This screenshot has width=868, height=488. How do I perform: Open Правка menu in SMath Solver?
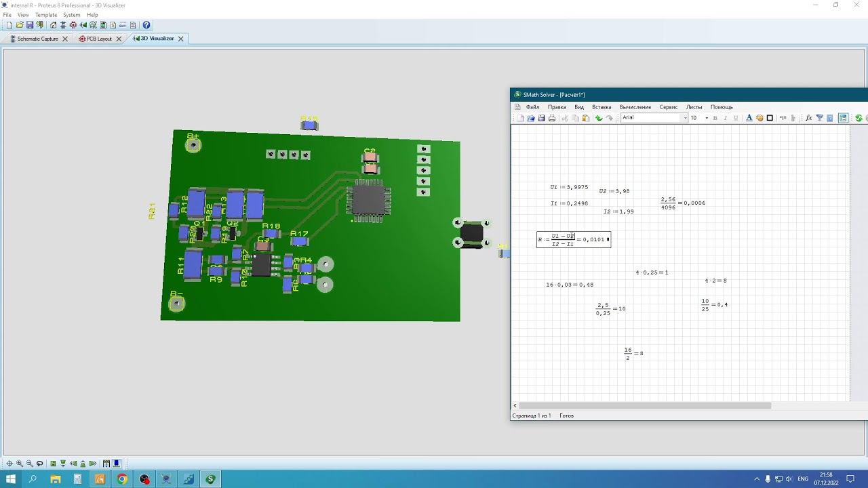pyautogui.click(x=557, y=107)
